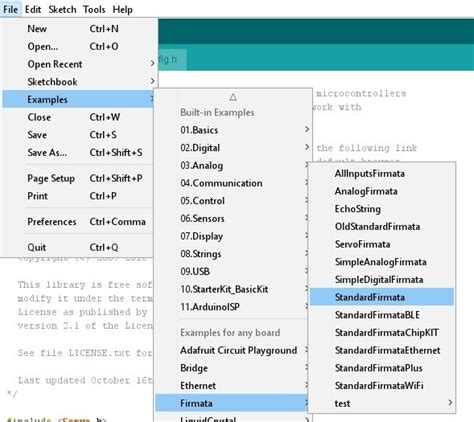Choose Save from the File menu
474x422 pixels.
[x=78, y=135]
